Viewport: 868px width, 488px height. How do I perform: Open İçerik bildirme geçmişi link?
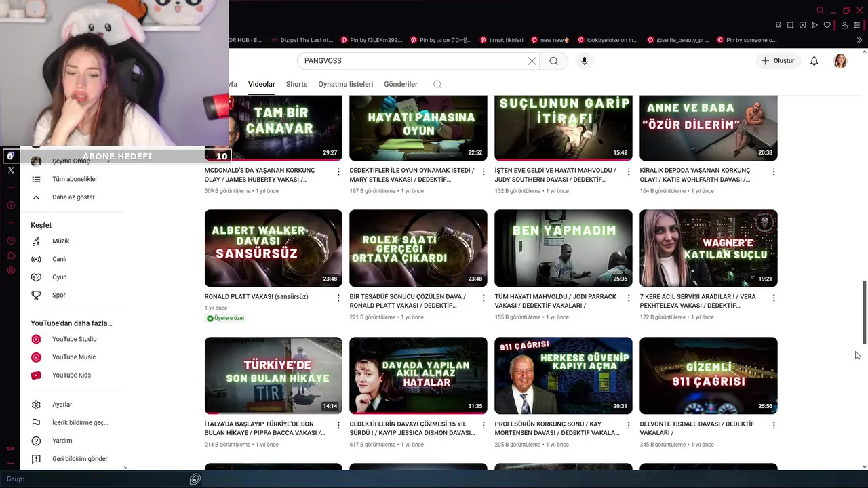pos(79,423)
